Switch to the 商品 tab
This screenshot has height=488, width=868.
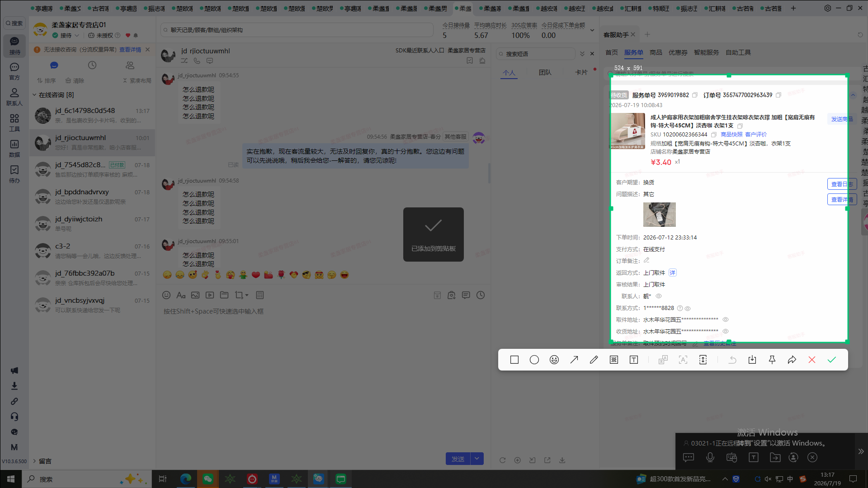pos(656,52)
